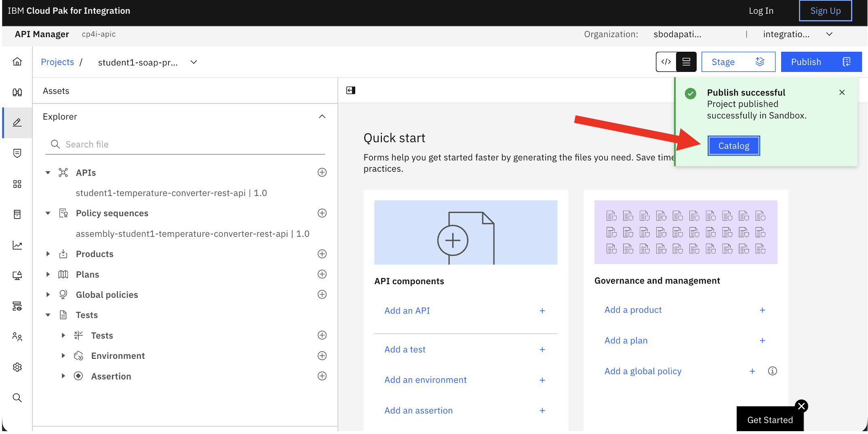This screenshot has height=434, width=868.
Task: Open the analytics chart icon in sidebar
Action: point(17,245)
